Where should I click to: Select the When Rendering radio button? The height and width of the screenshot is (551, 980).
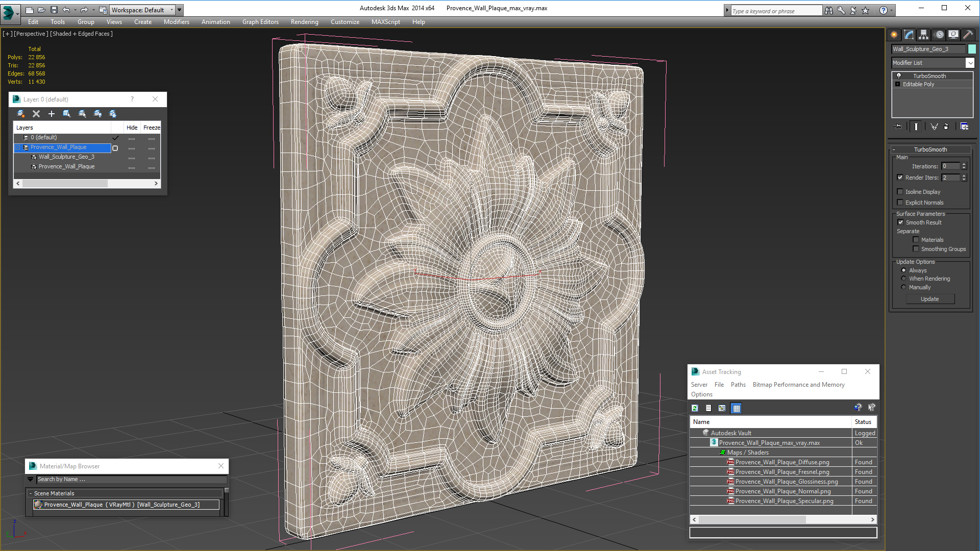pyautogui.click(x=903, y=279)
